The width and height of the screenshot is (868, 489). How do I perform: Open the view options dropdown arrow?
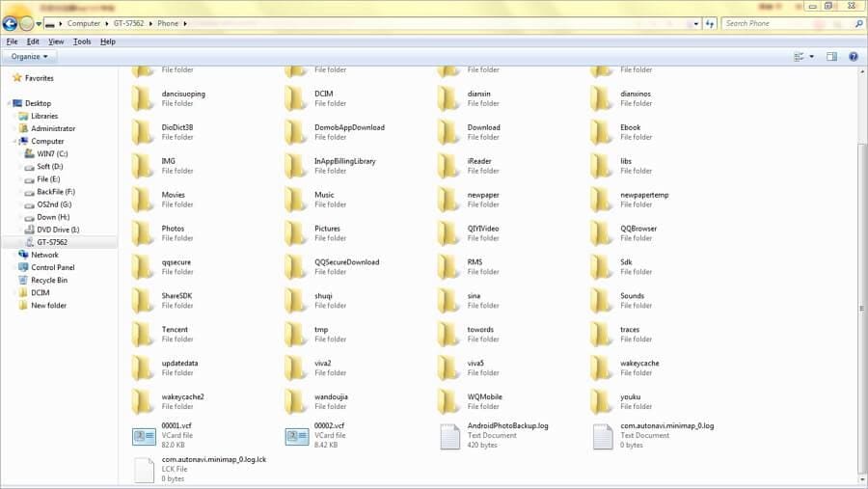point(811,57)
